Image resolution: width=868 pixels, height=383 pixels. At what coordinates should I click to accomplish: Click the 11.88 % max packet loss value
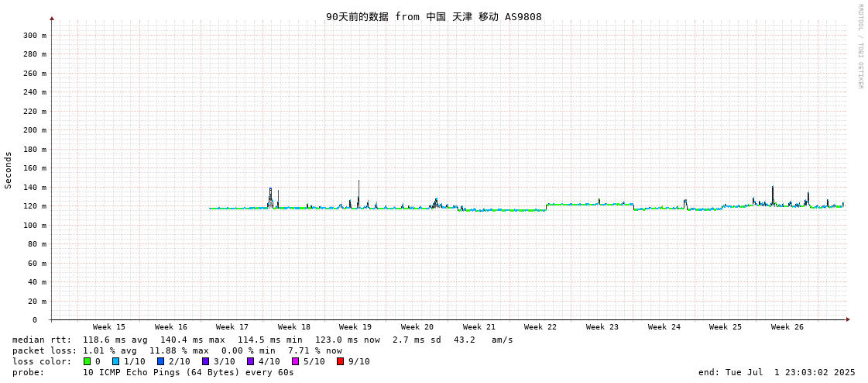pyautogui.click(x=180, y=351)
